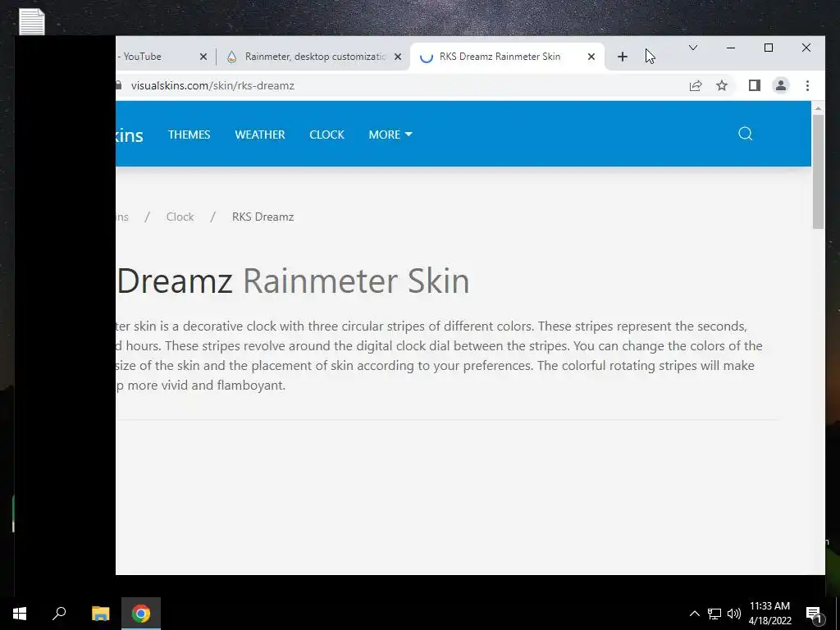Viewport: 840px width, 630px height.
Task: Open the WEATHER menu item
Action: coord(260,135)
